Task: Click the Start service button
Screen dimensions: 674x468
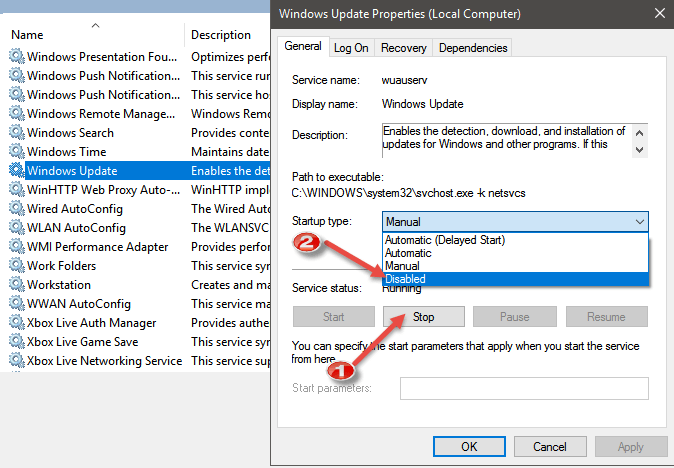Action: point(334,317)
